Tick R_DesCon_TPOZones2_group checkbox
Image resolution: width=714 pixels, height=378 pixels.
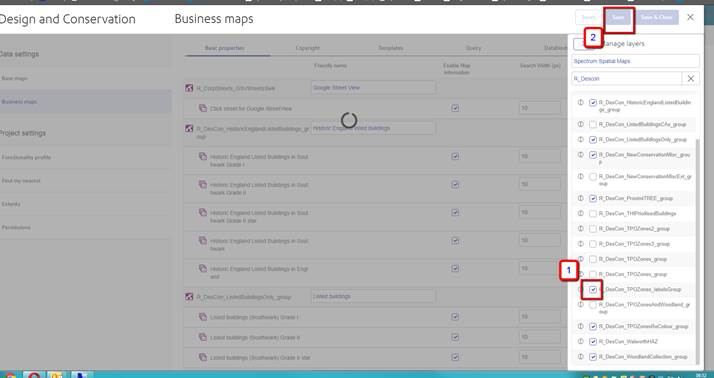point(593,229)
